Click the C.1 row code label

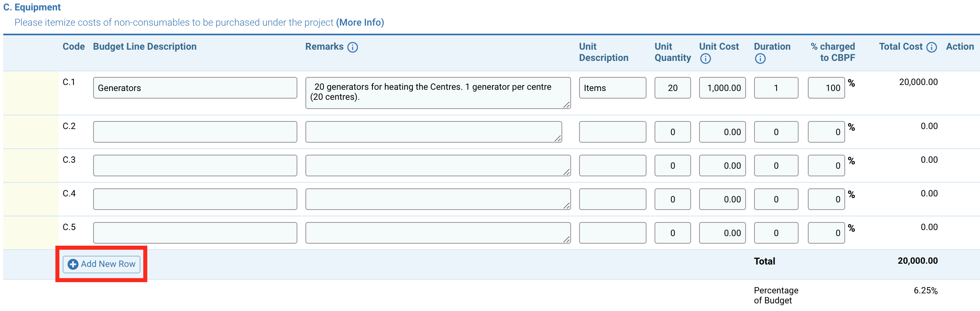point(69,82)
